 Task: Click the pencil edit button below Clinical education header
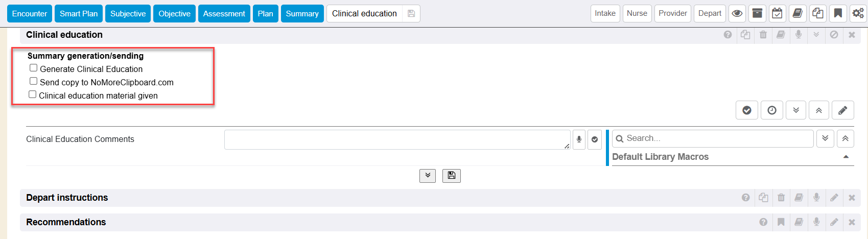pos(842,110)
